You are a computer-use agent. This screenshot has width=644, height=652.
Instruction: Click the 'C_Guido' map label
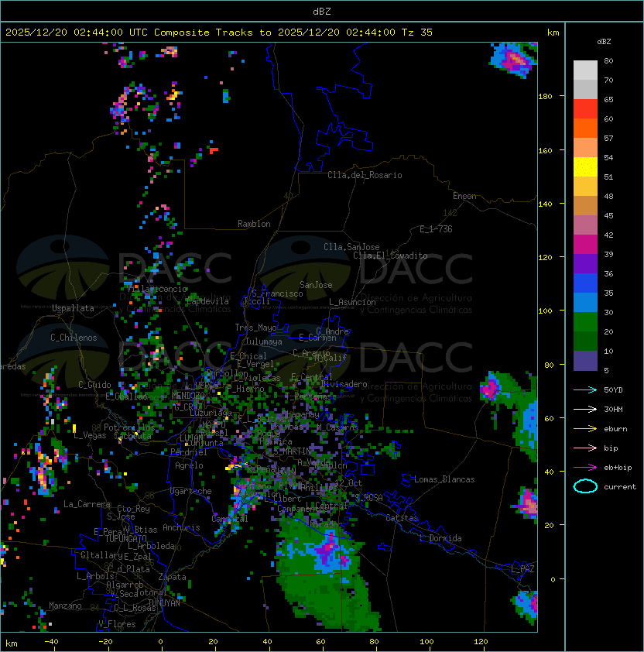click(x=94, y=385)
